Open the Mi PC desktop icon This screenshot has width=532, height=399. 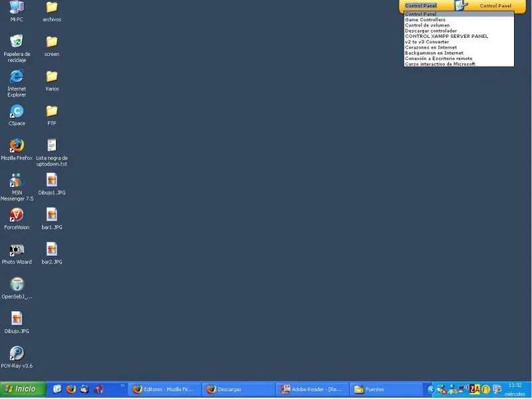(17, 10)
